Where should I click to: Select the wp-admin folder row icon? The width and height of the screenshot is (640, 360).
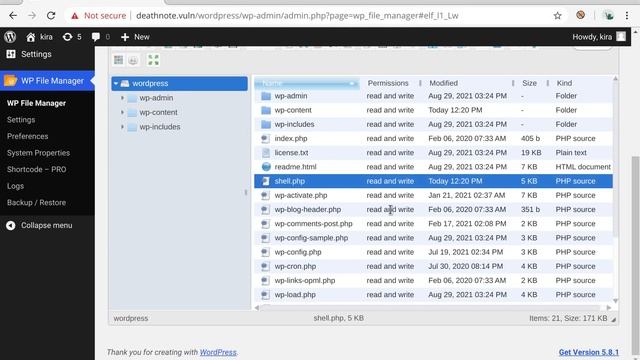coord(266,96)
